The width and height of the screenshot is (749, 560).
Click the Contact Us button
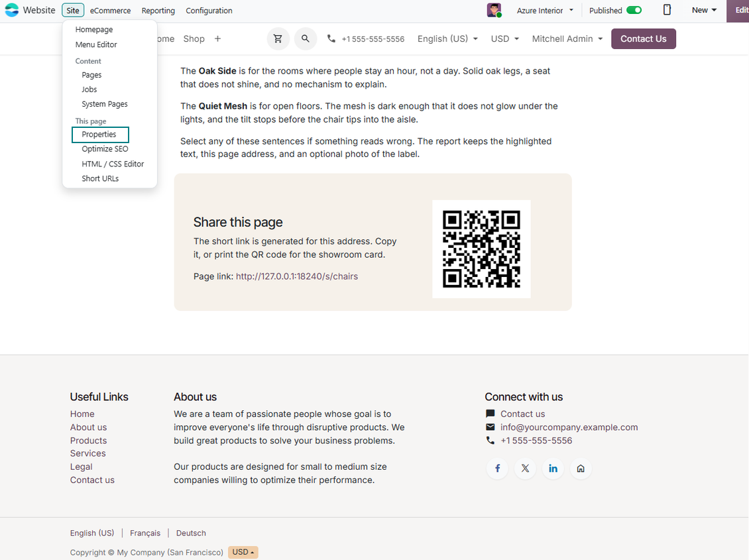(644, 38)
